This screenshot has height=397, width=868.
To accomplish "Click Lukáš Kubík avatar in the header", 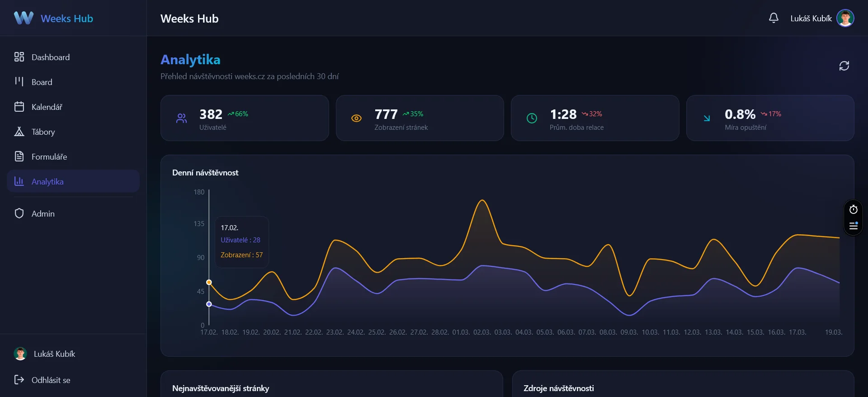I will coord(845,18).
